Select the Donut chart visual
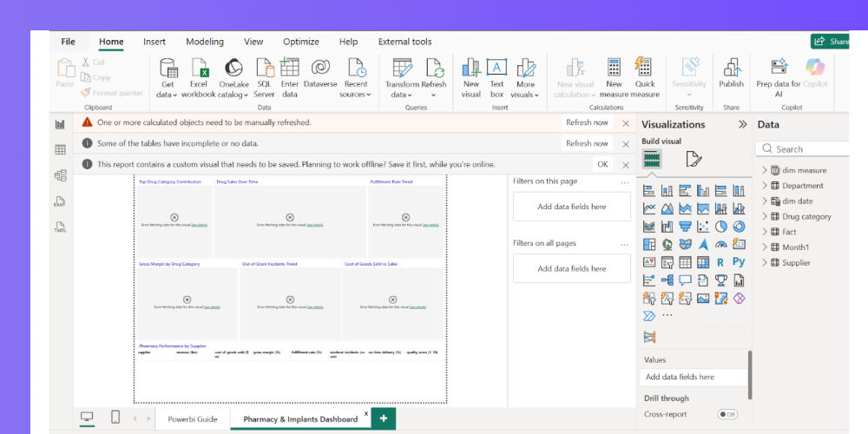This screenshot has width=868, height=434. point(739,227)
